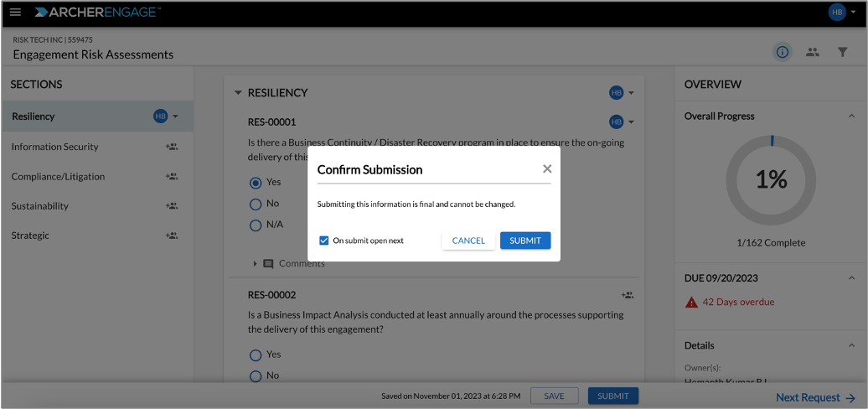Image resolution: width=868 pixels, height=409 pixels.
Task: Assign user to Compliance/Litigation section
Action: (x=172, y=177)
